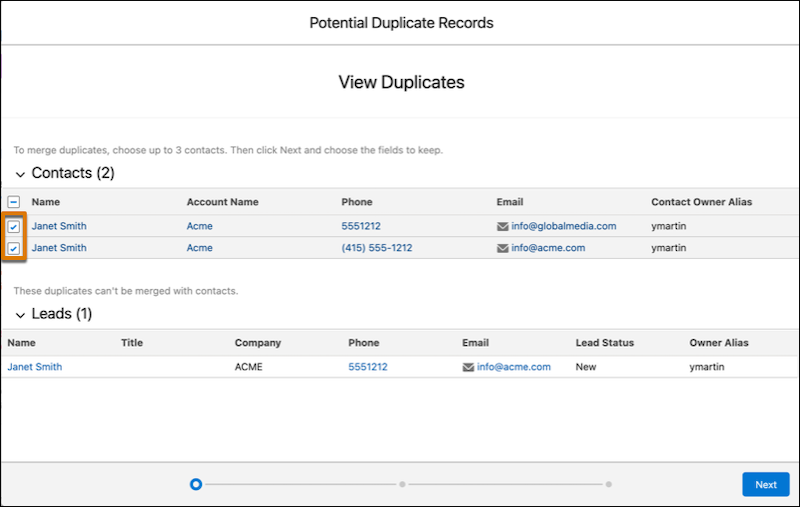Toggle the select-all checkbox in Contacts header
Image resolution: width=800 pixels, height=507 pixels.
pos(14,202)
